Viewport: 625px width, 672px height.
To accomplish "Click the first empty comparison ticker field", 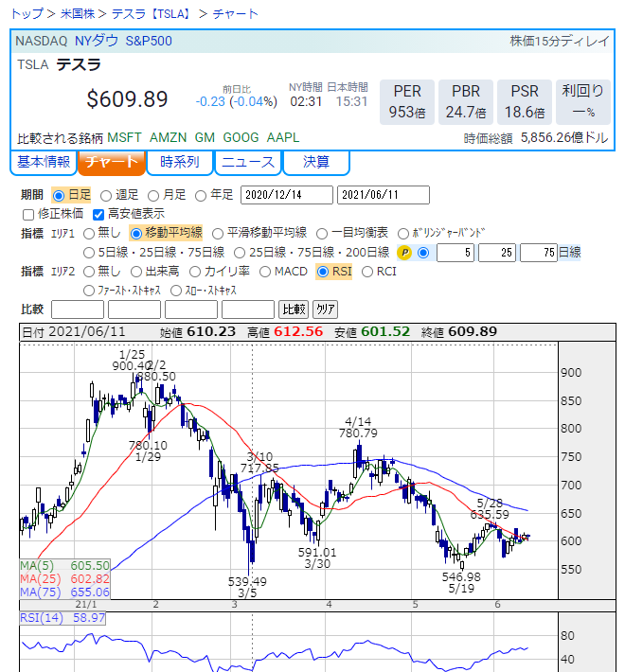I will [77, 309].
